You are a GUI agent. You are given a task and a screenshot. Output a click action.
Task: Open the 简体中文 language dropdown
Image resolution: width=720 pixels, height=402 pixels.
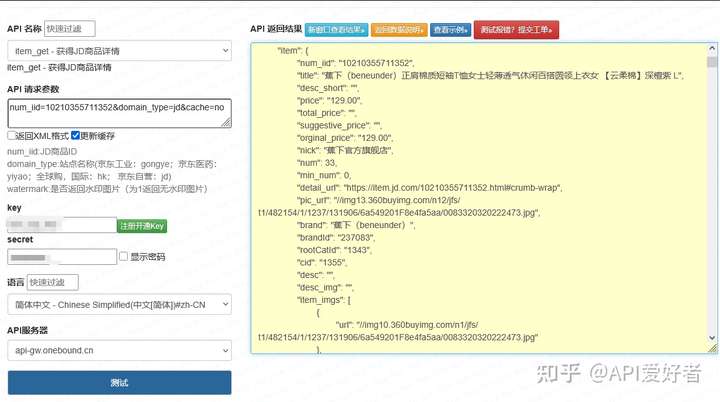click(119, 305)
